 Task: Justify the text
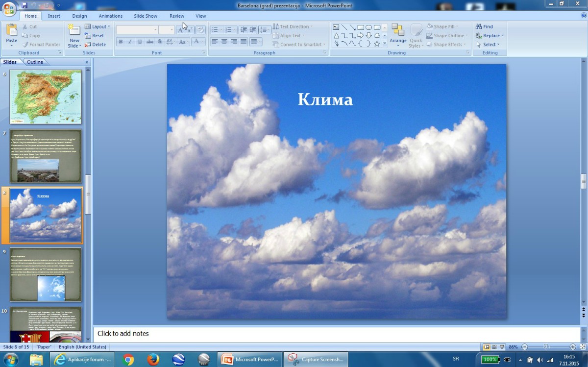pos(244,42)
